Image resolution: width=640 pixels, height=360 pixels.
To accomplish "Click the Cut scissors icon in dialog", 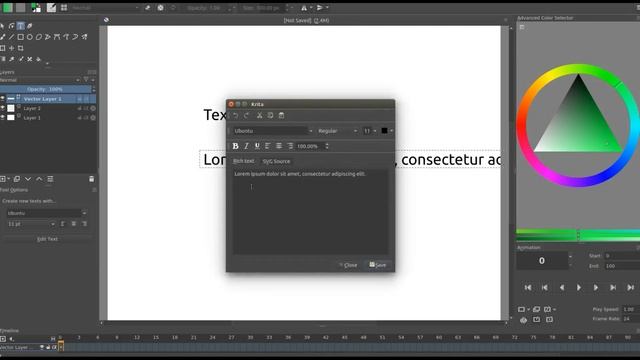I will coord(259,116).
